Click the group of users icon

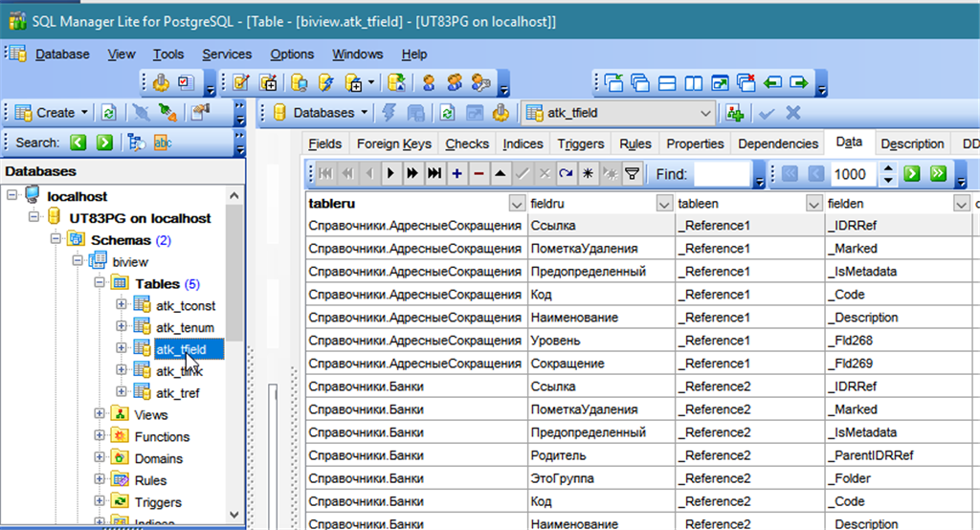[x=455, y=82]
